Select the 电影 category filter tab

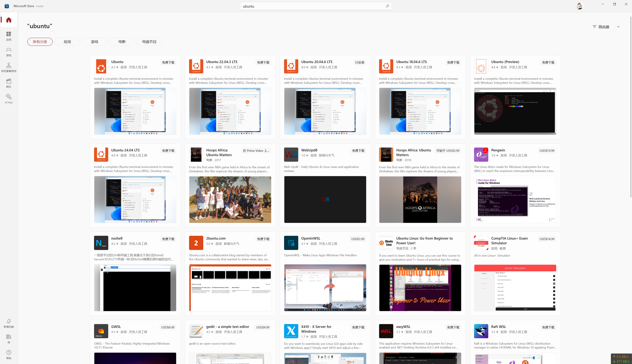click(122, 42)
